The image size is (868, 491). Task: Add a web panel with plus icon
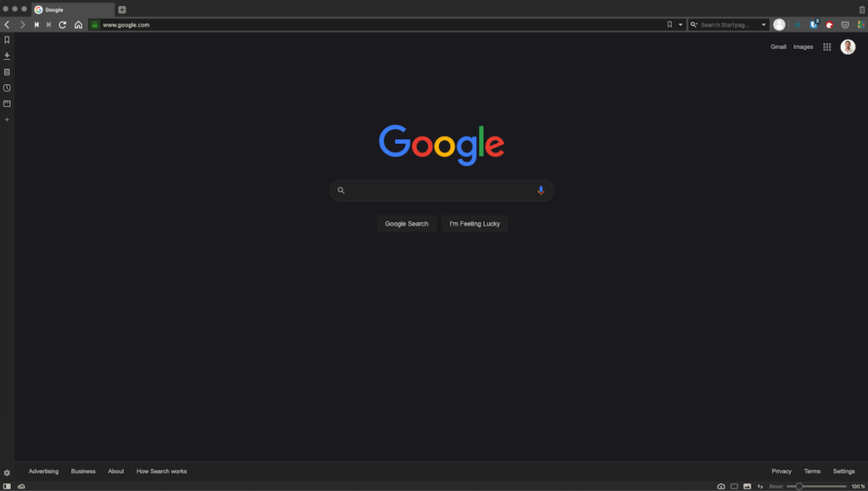click(7, 120)
